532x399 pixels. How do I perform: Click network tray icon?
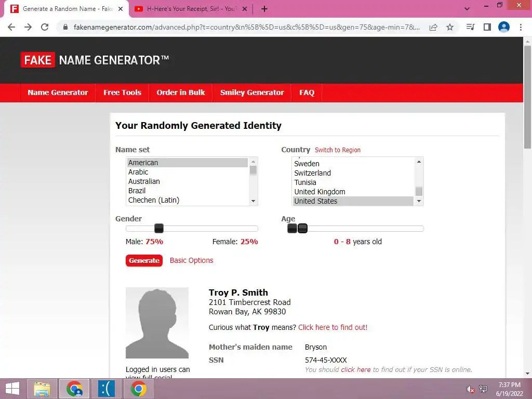pyautogui.click(x=483, y=389)
